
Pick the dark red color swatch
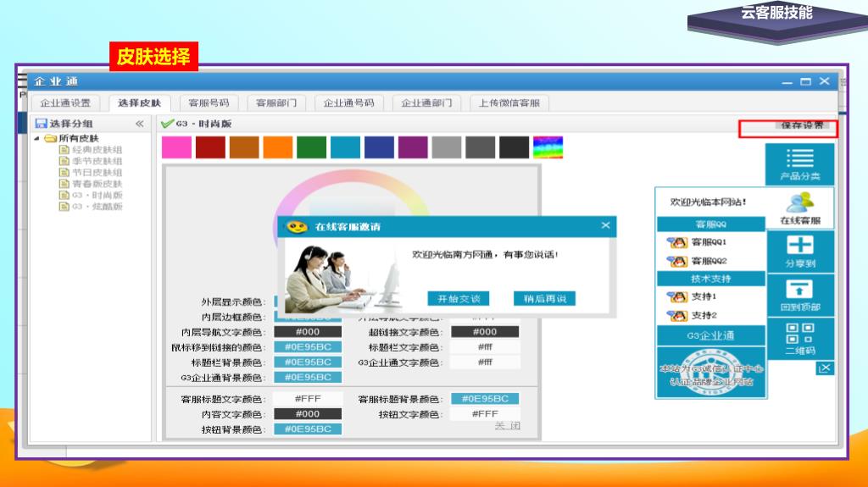pyautogui.click(x=210, y=147)
